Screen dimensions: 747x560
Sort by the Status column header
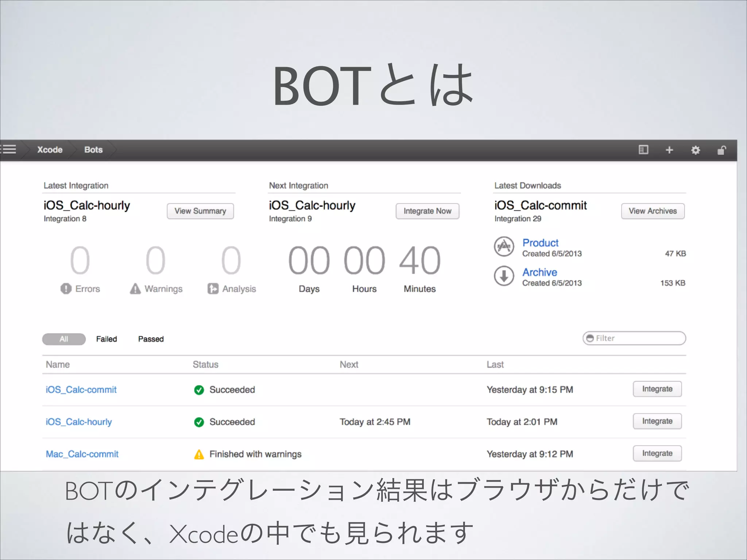[205, 365]
